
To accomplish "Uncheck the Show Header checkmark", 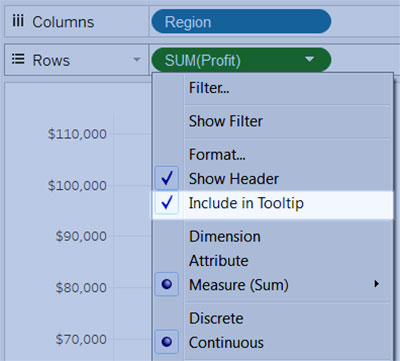I will [x=167, y=178].
